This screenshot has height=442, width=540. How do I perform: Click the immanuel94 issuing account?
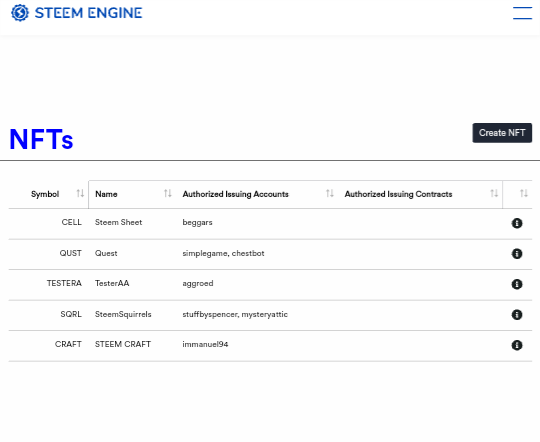pos(205,344)
